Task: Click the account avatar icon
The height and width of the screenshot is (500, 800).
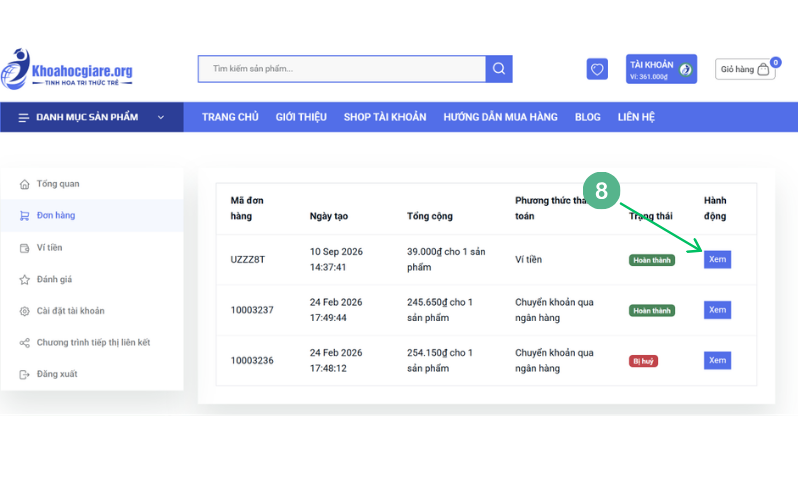Action: point(686,70)
